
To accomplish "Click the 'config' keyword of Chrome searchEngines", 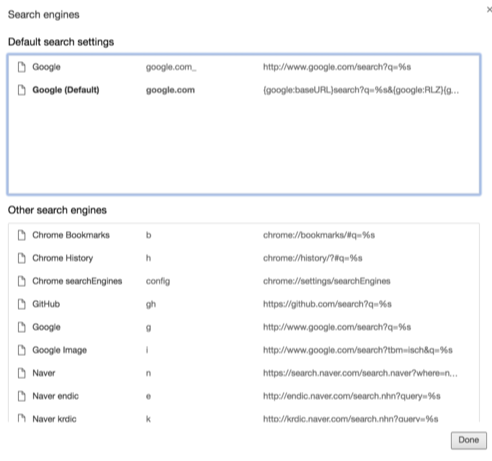I will [x=158, y=281].
